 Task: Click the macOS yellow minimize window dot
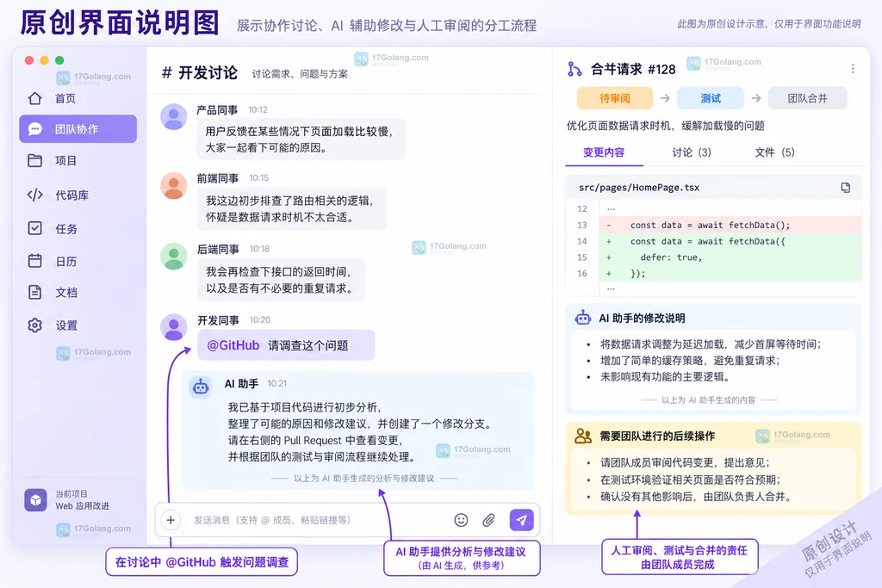[x=45, y=60]
